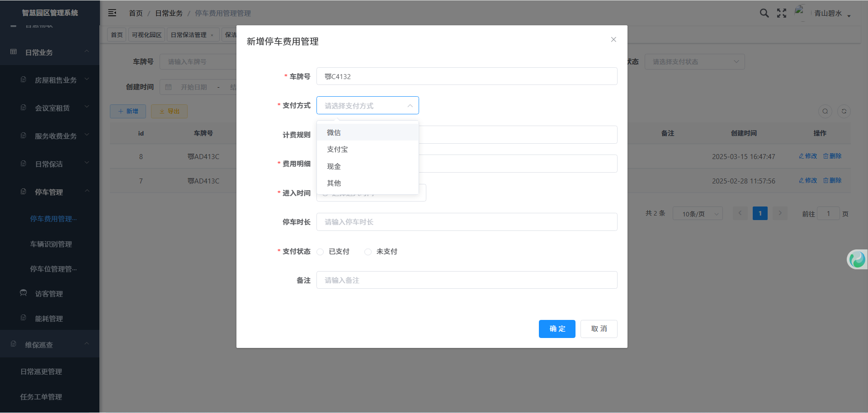Click the round refresh icon above table
Screen dimensions: 868x413
point(844,111)
